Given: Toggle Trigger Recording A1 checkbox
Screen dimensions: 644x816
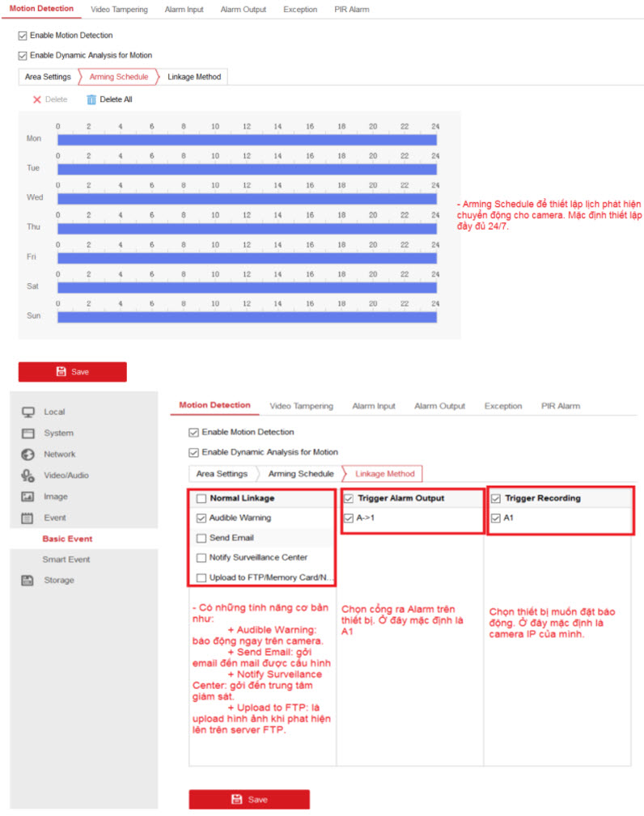Looking at the screenshot, I should click(x=495, y=518).
